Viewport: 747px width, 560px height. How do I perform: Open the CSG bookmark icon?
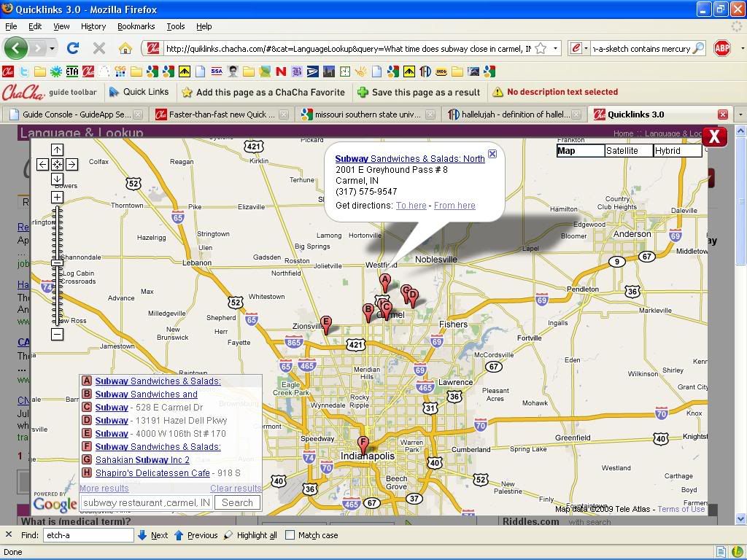[120, 71]
